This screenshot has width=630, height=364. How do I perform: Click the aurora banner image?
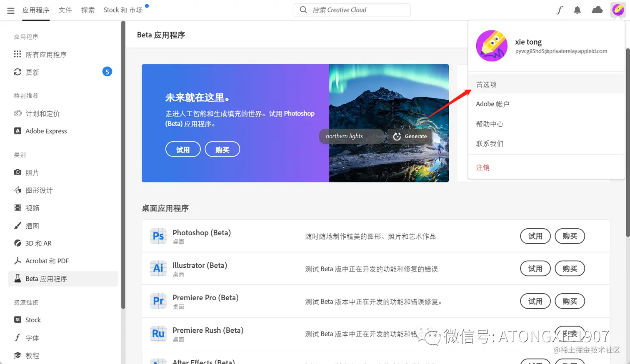point(389,123)
